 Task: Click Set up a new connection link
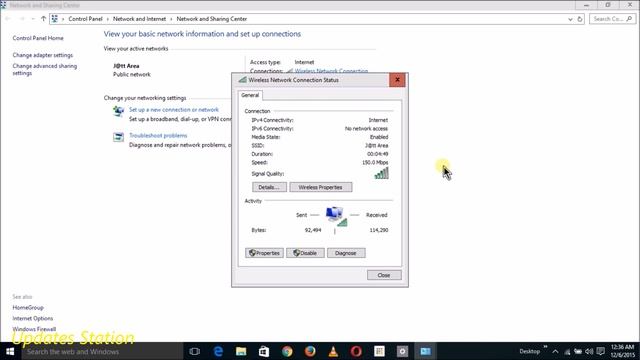174,110
